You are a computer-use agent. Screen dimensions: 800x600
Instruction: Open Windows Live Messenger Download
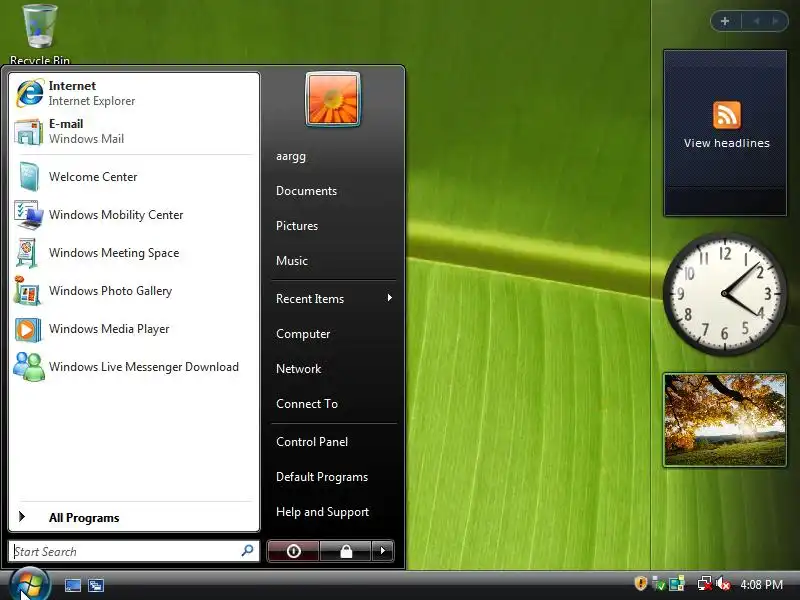(134, 367)
